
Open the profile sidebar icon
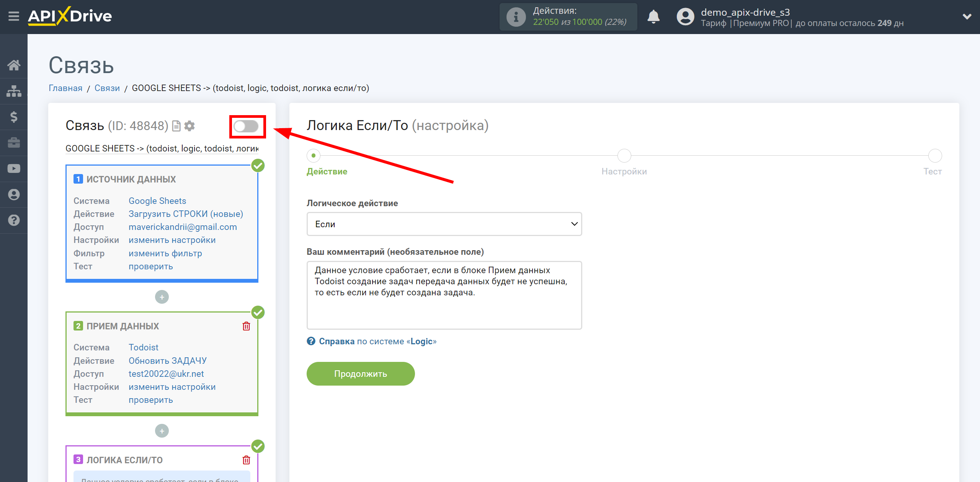click(14, 195)
